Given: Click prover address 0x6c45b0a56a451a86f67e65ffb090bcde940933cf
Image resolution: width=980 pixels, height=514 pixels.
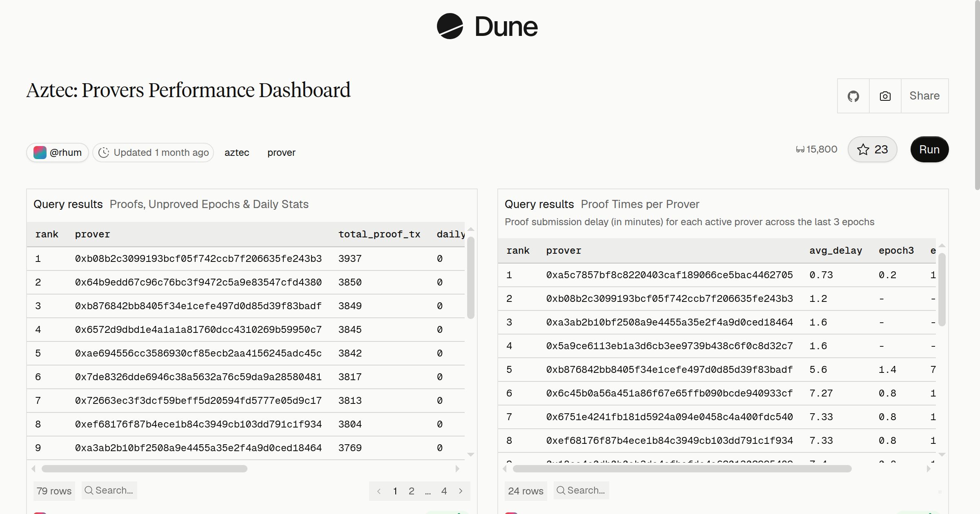Looking at the screenshot, I should pyautogui.click(x=670, y=393).
